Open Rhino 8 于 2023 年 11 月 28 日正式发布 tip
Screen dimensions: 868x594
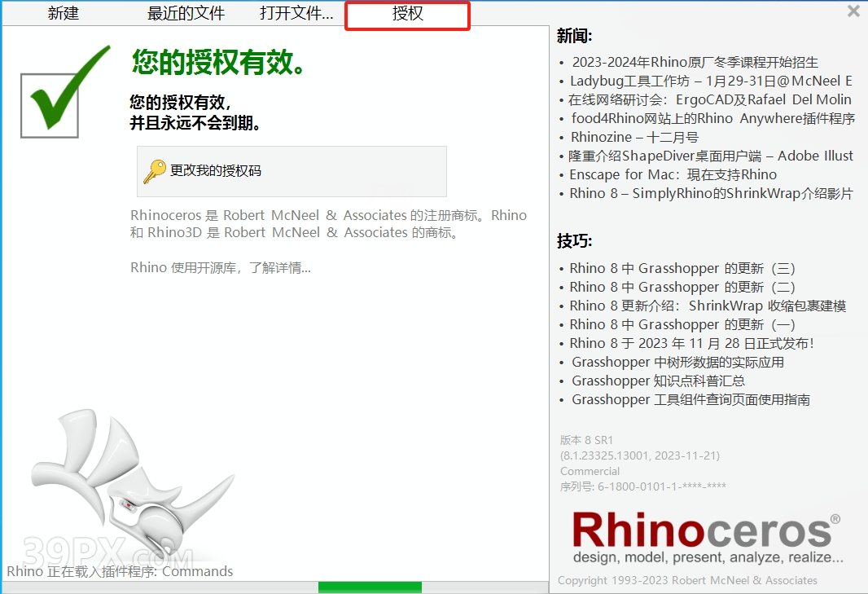pyautogui.click(x=692, y=344)
